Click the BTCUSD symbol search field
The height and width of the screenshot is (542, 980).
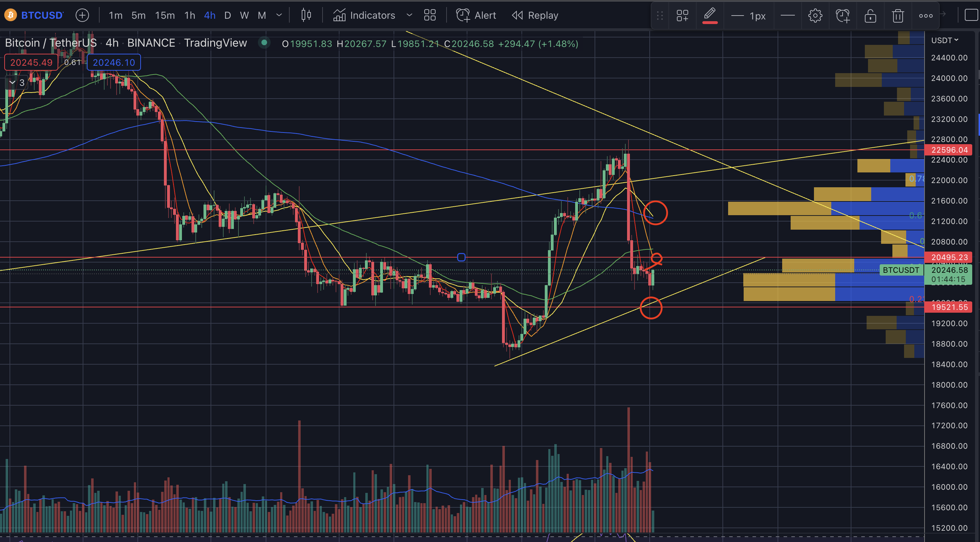point(42,15)
